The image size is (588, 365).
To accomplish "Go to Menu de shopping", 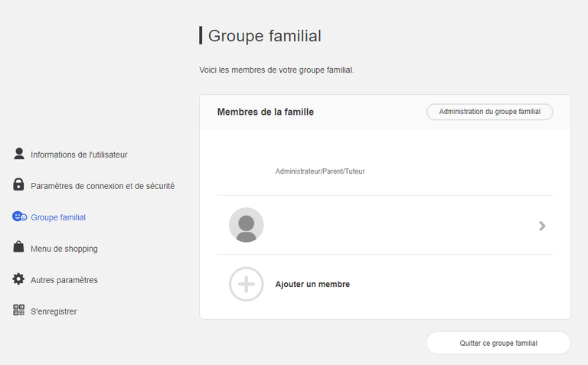I will point(64,249).
